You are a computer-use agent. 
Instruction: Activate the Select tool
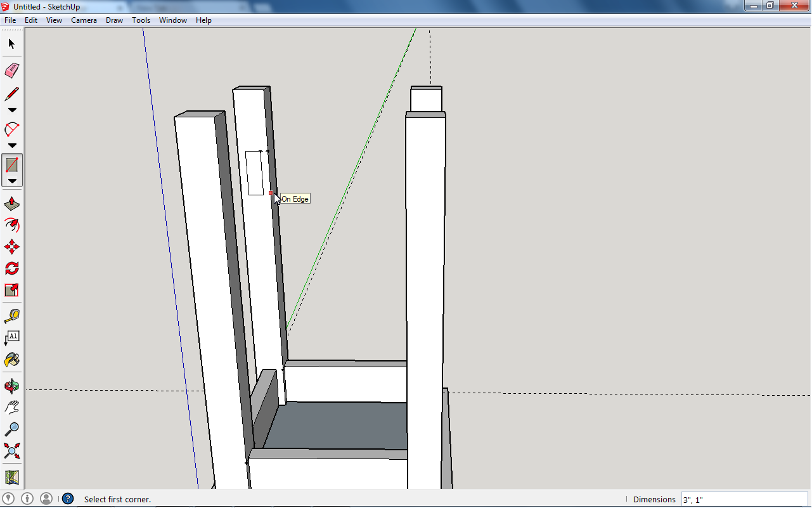click(11, 44)
